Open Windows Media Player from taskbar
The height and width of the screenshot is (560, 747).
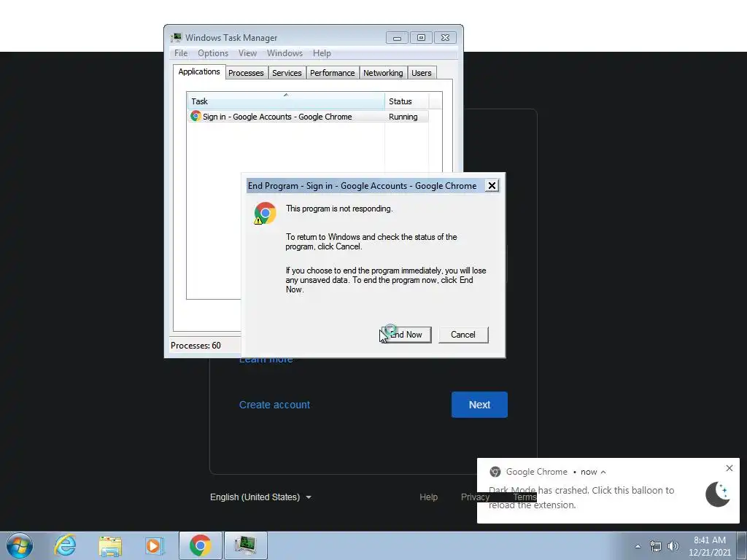154,545
